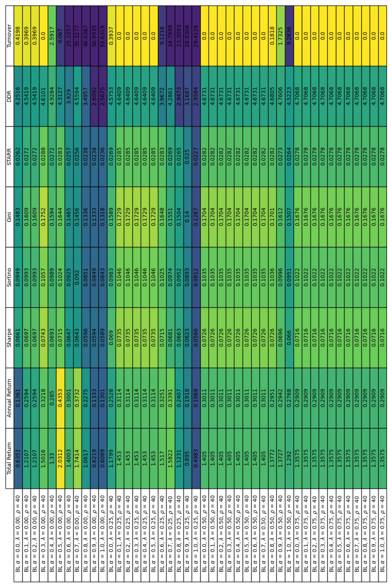Click the Gini column header
The width and height of the screenshot is (392, 588).
(10, 217)
